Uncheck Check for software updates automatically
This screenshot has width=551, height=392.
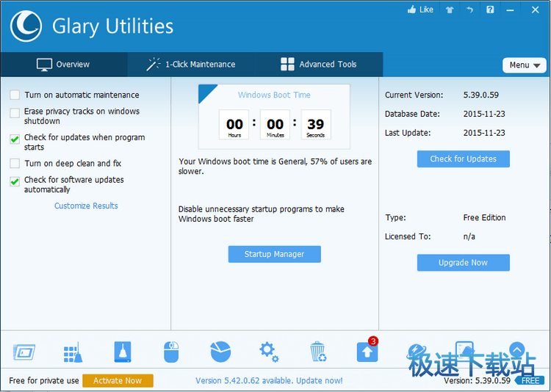(15, 181)
